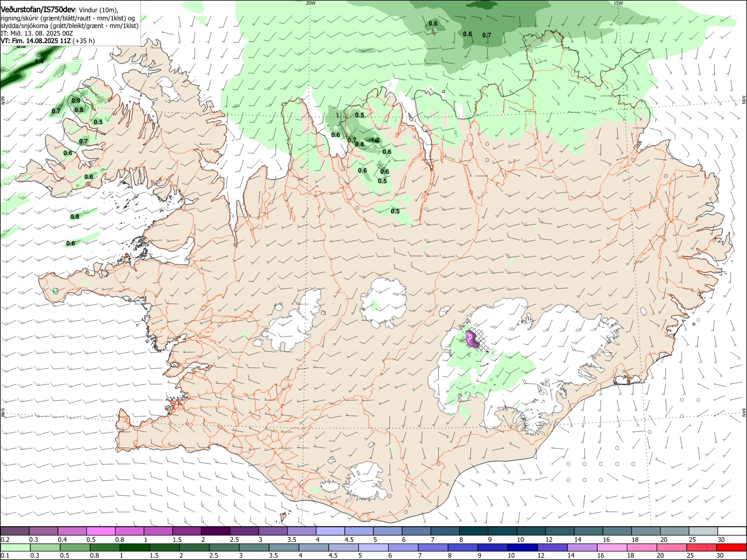Click the legend label '3.5' under the snow legend row

click(292, 540)
